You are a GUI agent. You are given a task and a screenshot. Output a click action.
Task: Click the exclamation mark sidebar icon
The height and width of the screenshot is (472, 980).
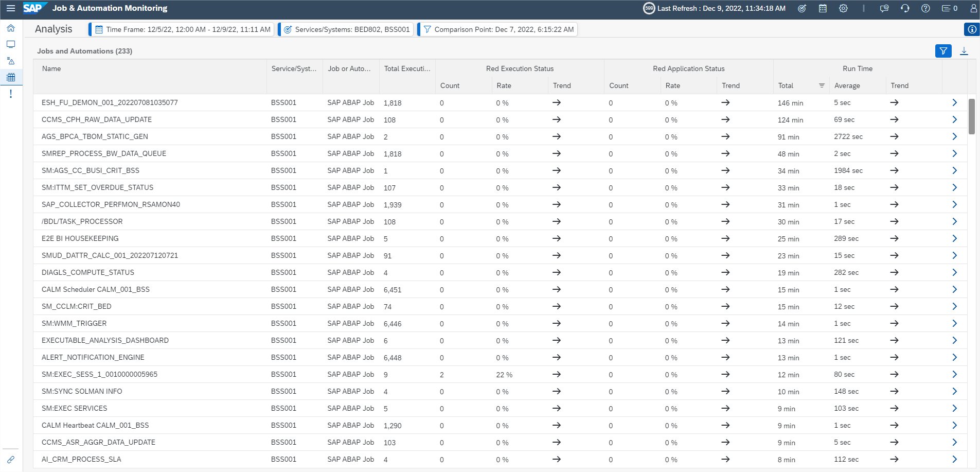pos(11,94)
